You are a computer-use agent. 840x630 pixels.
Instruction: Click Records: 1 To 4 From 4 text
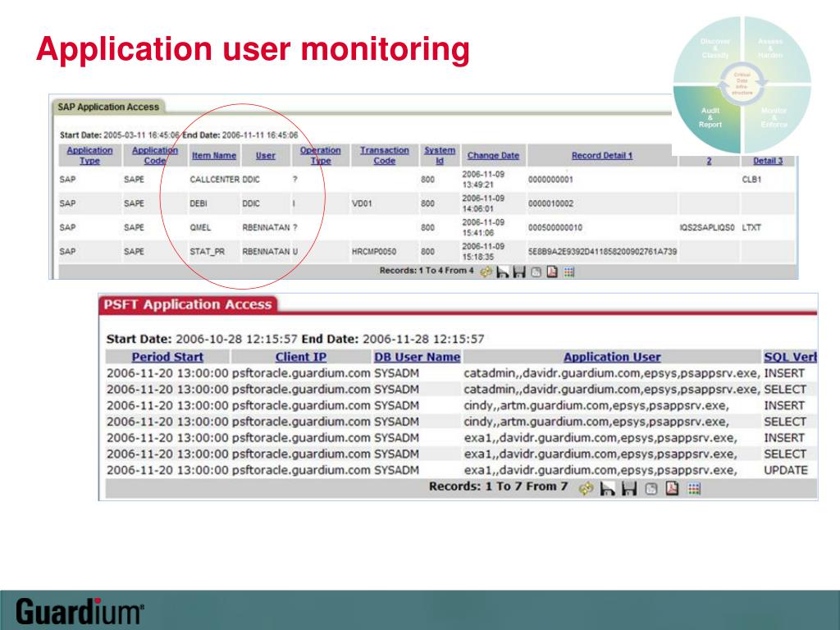tap(427, 271)
